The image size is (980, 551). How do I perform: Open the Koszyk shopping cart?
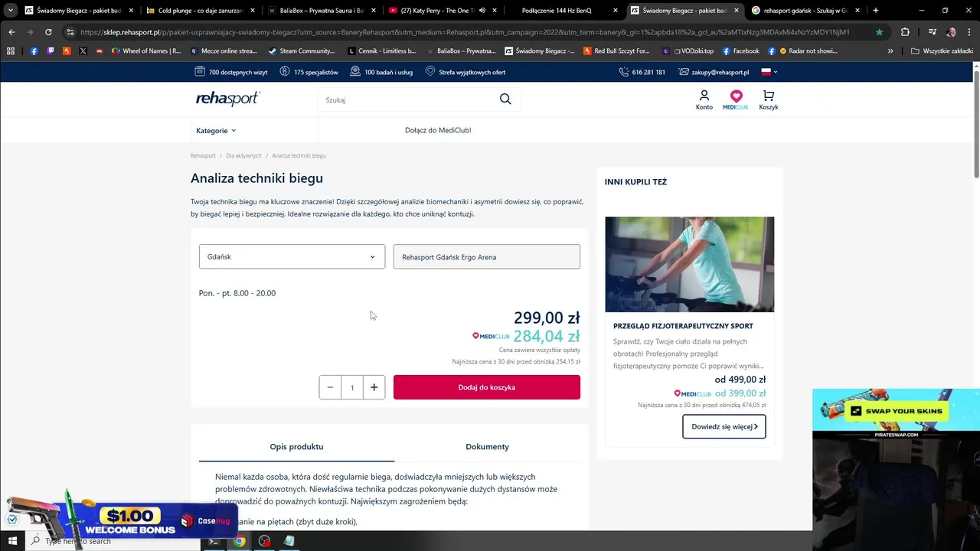click(x=769, y=99)
